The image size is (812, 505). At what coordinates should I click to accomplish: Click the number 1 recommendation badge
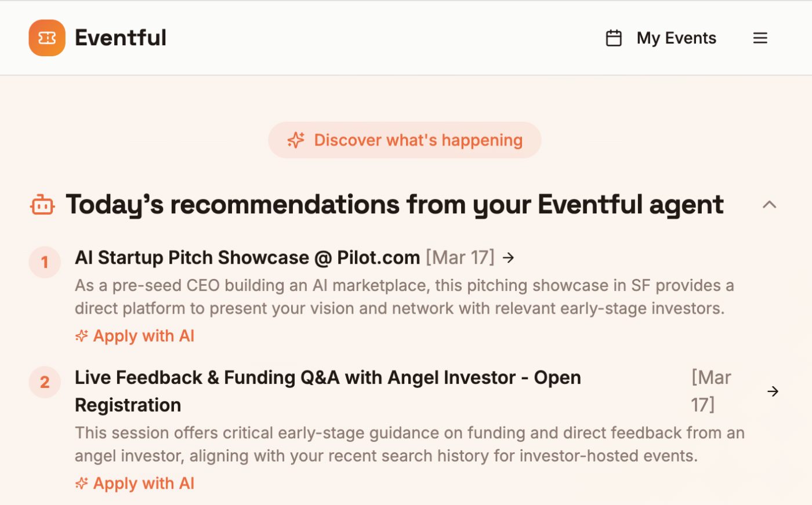coord(45,263)
